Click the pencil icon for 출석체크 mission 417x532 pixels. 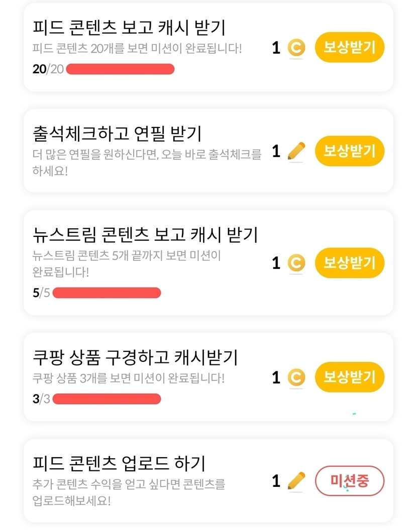click(296, 151)
